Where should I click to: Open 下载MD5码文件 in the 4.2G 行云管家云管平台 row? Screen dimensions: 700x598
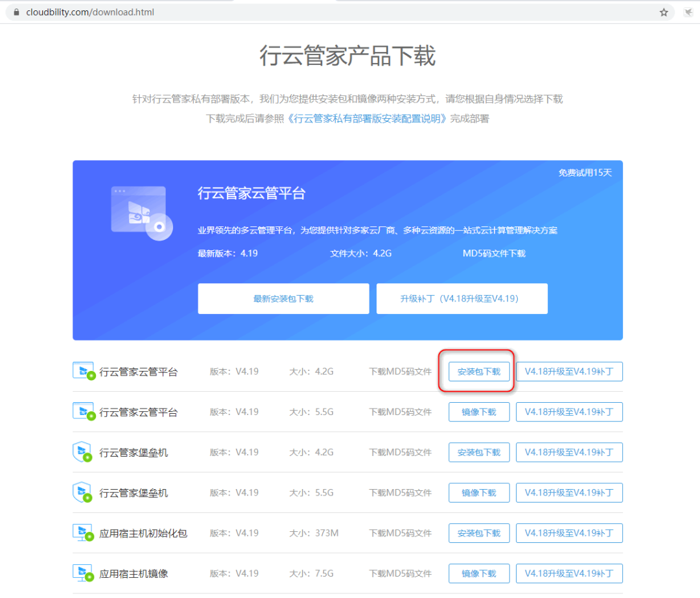pyautogui.click(x=400, y=372)
